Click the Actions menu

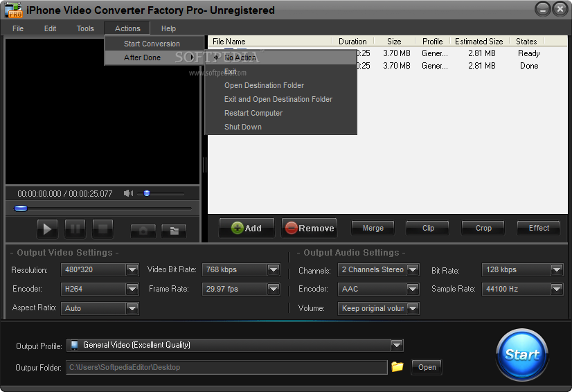(127, 28)
